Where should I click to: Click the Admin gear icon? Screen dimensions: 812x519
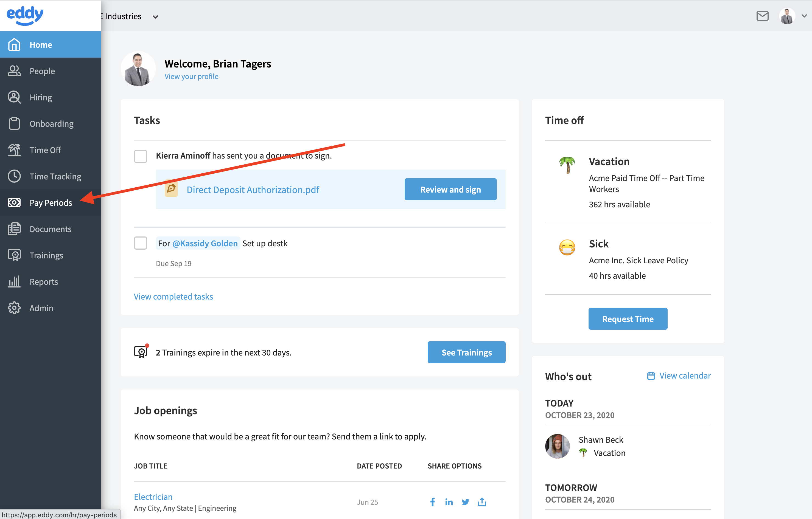coord(14,308)
